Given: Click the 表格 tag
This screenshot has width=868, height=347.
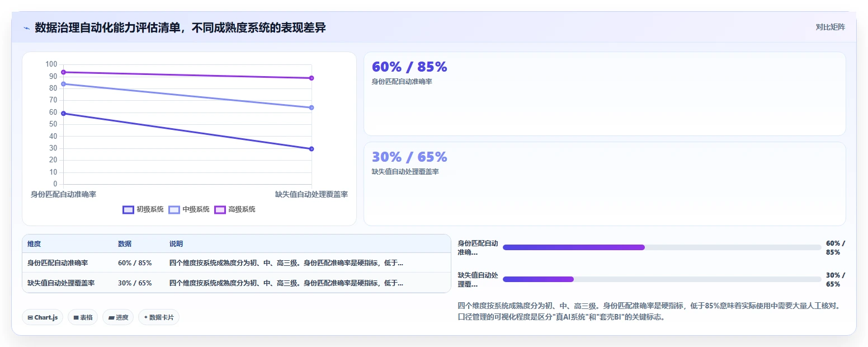Looking at the screenshot, I should [x=83, y=317].
